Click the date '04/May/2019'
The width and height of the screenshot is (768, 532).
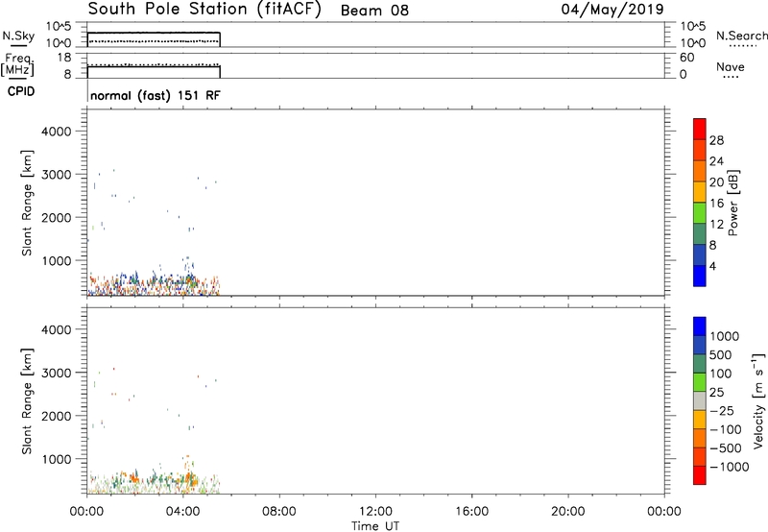612,10
